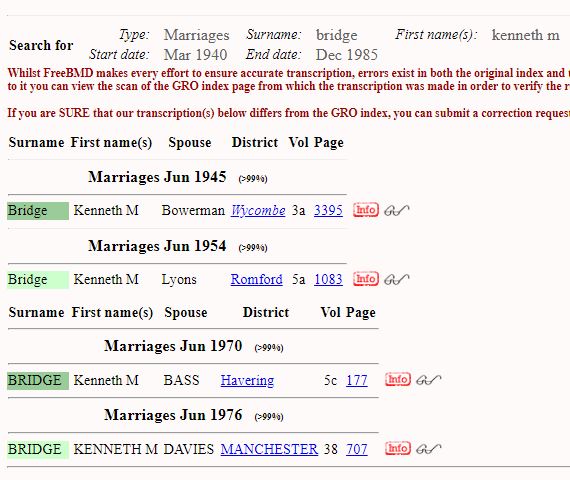Click the spectacles icon on the MANCHESTER row
Image resolution: width=570 pixels, height=480 pixels.
click(x=429, y=449)
